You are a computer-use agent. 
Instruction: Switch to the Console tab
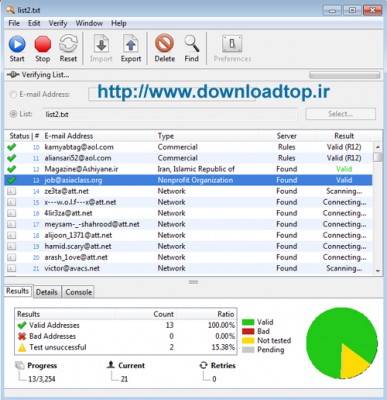tap(78, 292)
